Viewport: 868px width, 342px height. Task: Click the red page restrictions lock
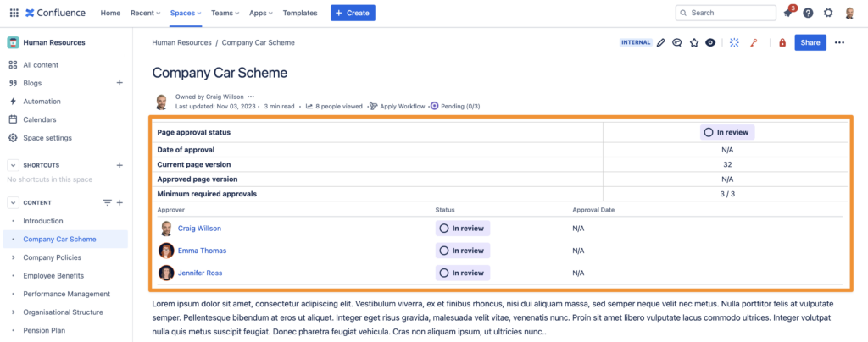click(782, 42)
